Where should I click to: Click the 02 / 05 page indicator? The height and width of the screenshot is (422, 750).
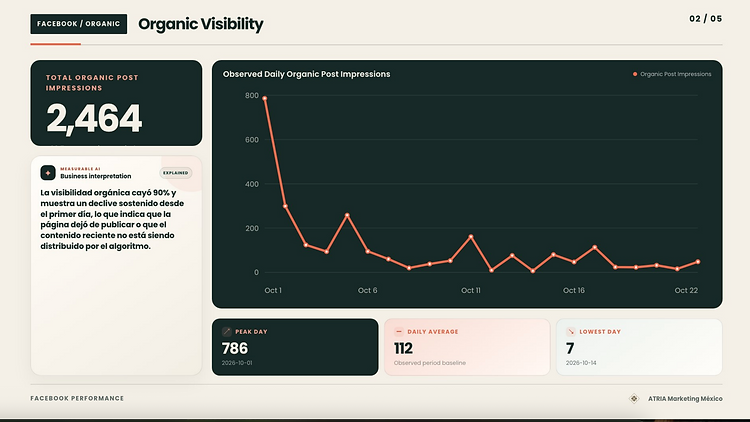[706, 19]
